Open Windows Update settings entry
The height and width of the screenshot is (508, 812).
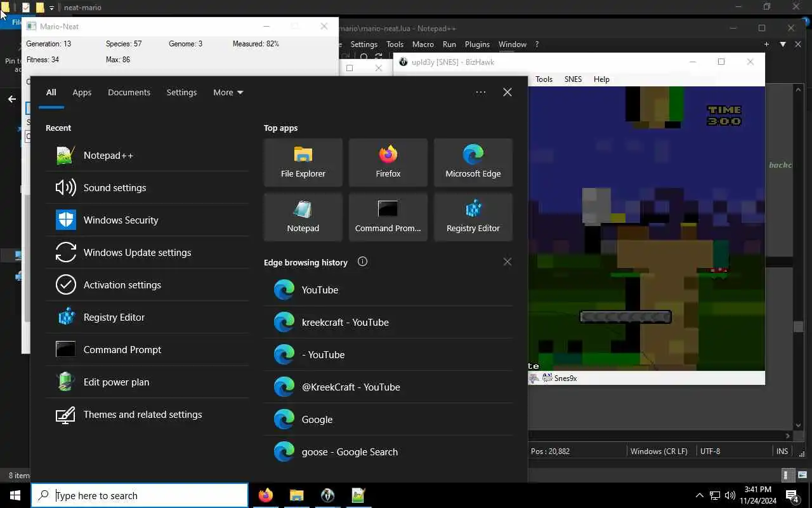click(147, 252)
